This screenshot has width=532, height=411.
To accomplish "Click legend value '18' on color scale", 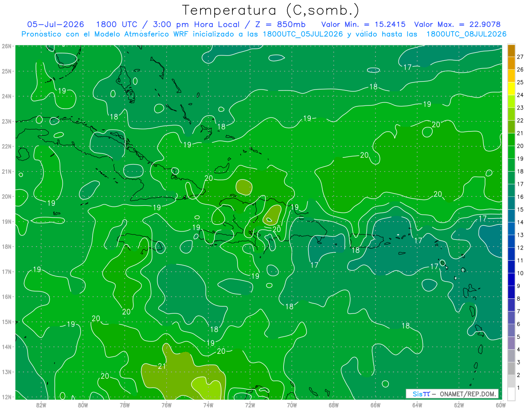I will tap(520, 171).
